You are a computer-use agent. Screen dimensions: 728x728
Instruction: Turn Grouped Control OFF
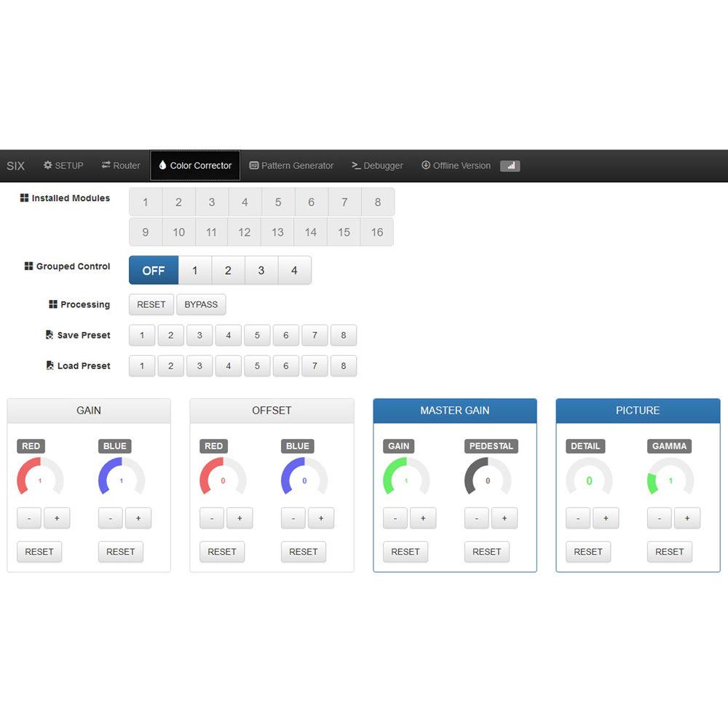click(x=153, y=270)
